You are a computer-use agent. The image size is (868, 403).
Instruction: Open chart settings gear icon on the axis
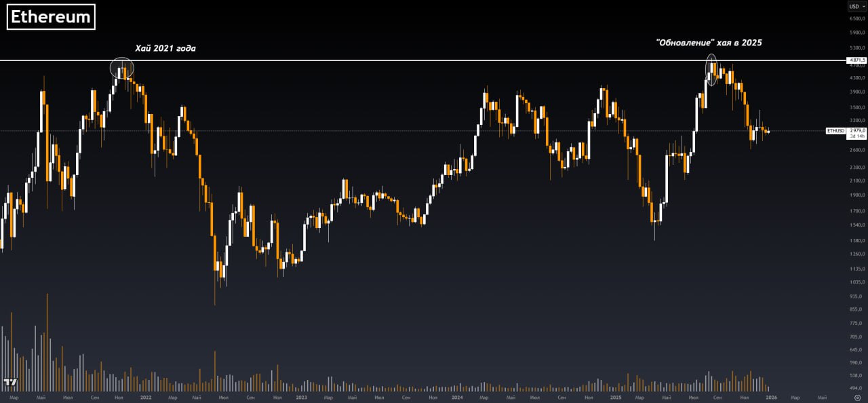(x=857, y=398)
